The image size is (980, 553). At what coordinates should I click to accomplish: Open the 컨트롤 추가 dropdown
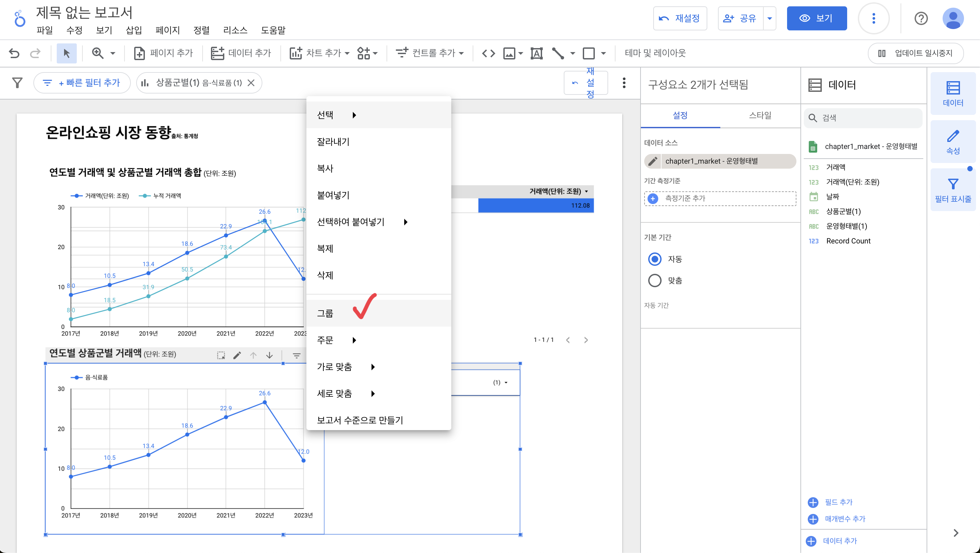tap(430, 53)
